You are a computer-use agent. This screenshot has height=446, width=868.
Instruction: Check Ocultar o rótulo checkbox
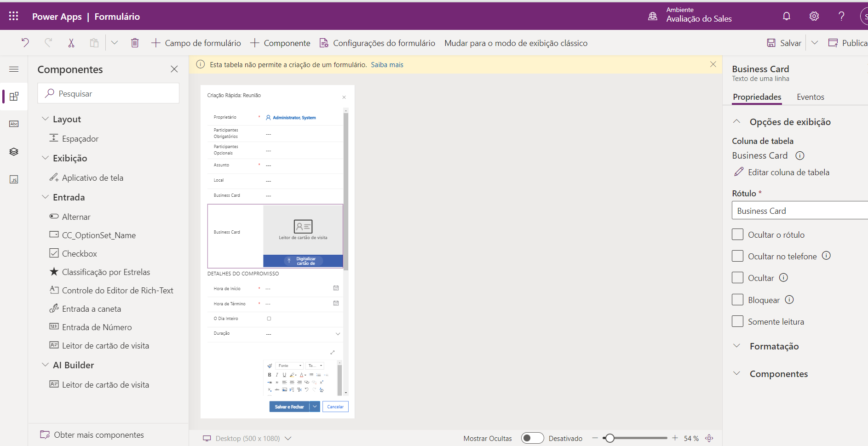pos(737,234)
